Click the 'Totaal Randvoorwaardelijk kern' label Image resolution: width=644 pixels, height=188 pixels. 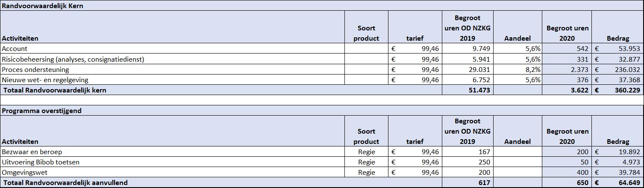(x=55, y=90)
